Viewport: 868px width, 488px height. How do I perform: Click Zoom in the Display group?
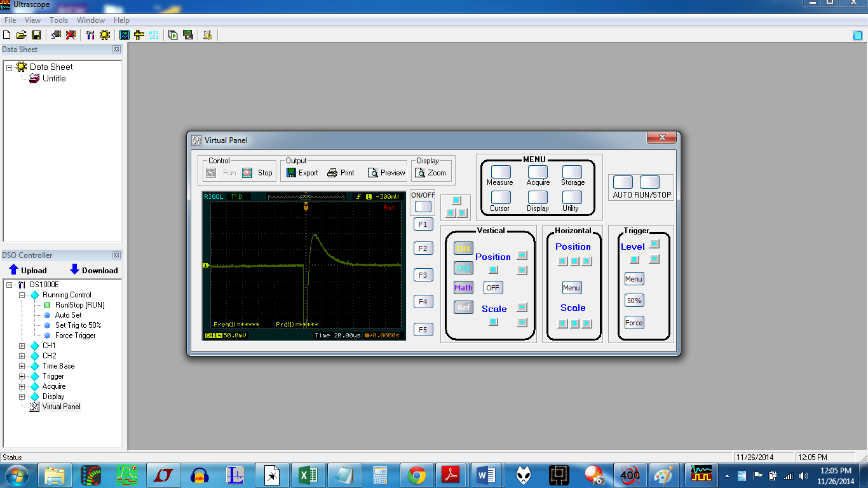(431, 173)
